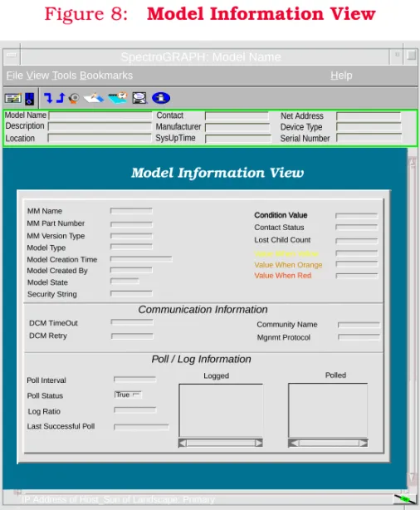Open the Tools menu

coord(65,76)
